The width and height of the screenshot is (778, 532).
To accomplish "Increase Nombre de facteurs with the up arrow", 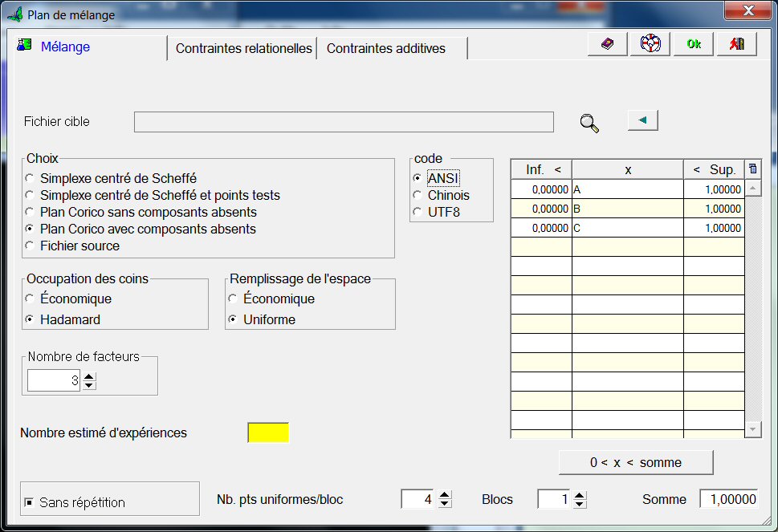I will tap(88, 376).
